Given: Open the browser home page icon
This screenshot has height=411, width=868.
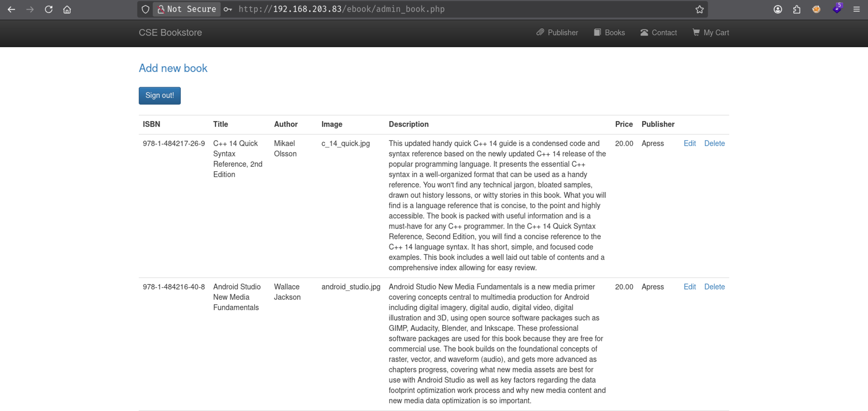Looking at the screenshot, I should click(67, 9).
